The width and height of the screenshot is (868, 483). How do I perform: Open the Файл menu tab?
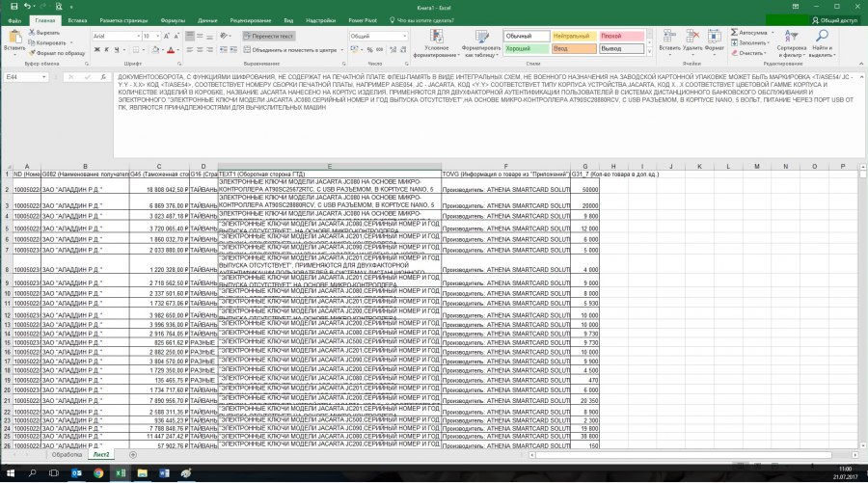pyautogui.click(x=14, y=20)
